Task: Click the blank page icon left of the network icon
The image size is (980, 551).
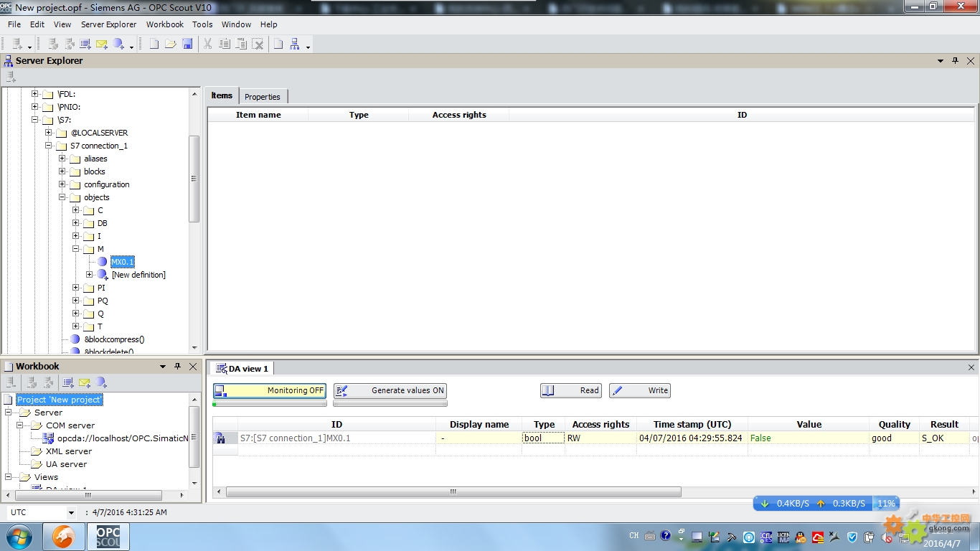Action: pos(278,44)
